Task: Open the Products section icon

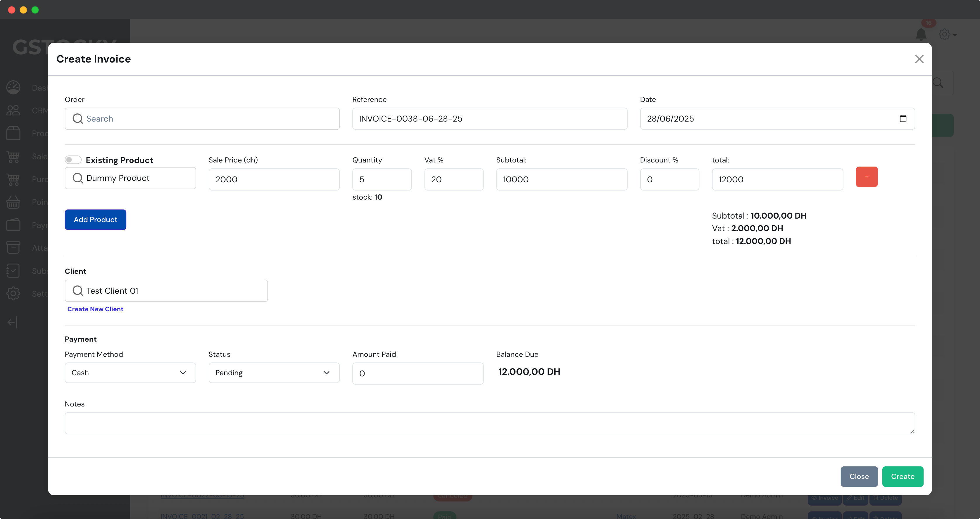Action: (14, 133)
